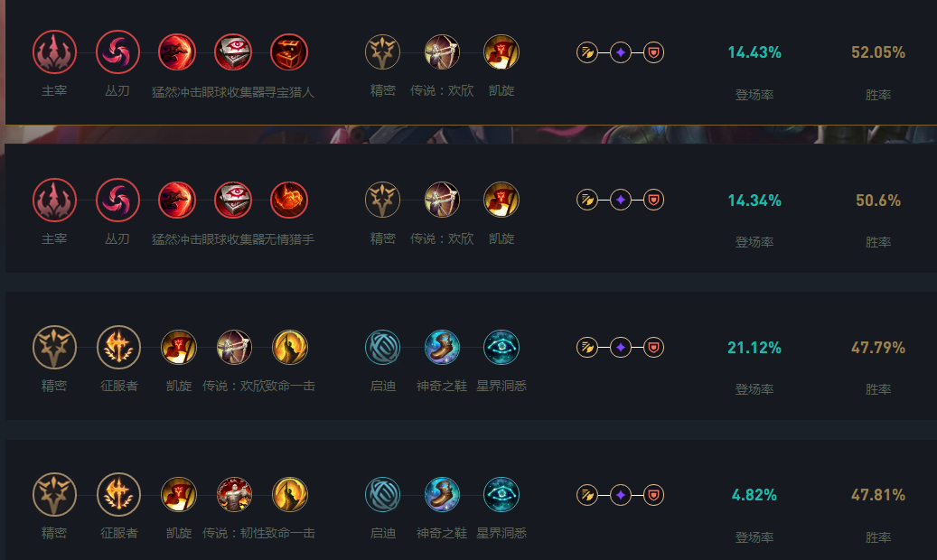Select the 星界洞悉 rune in the third row

501,347
